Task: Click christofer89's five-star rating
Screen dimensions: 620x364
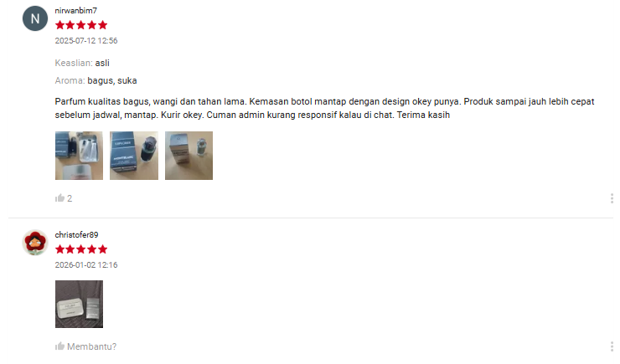Action: [x=81, y=249]
